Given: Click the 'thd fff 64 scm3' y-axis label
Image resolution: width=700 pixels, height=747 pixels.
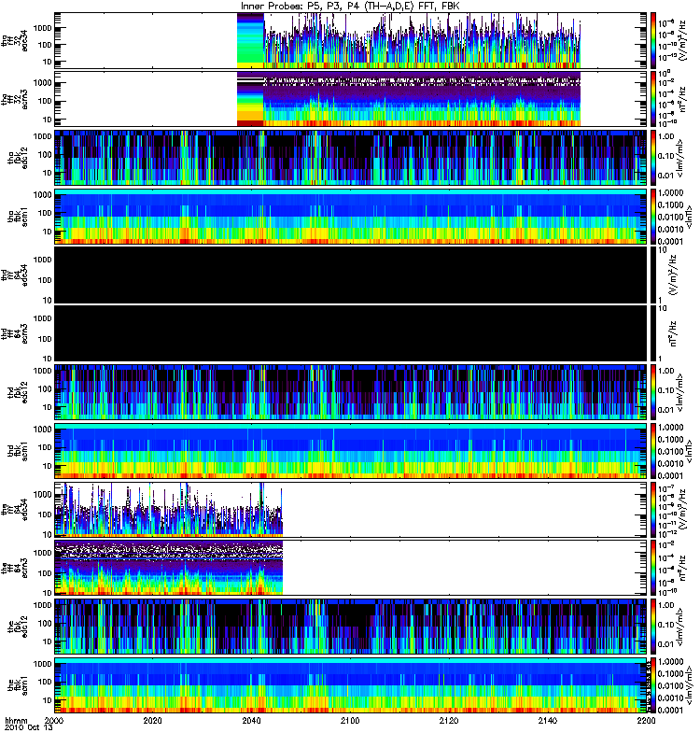Looking at the screenshot, I should 15,333.
